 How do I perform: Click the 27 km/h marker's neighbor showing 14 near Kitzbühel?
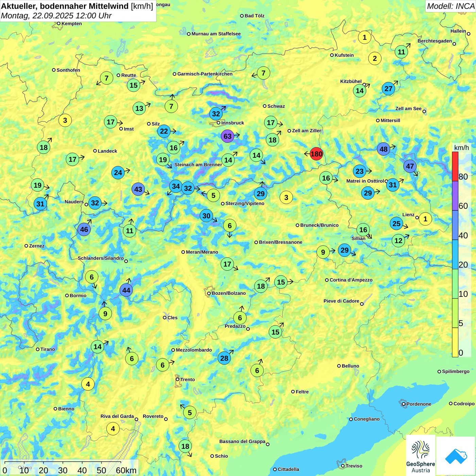coord(360,91)
